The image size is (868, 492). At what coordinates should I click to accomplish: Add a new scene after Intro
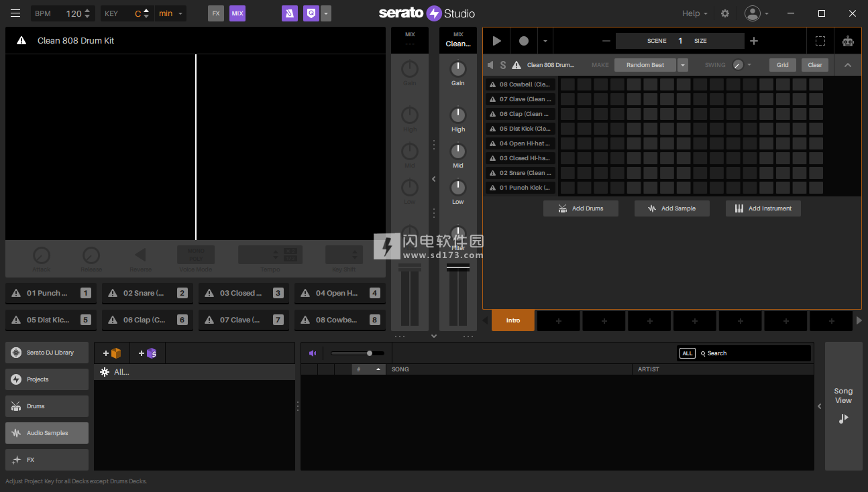pyautogui.click(x=558, y=321)
